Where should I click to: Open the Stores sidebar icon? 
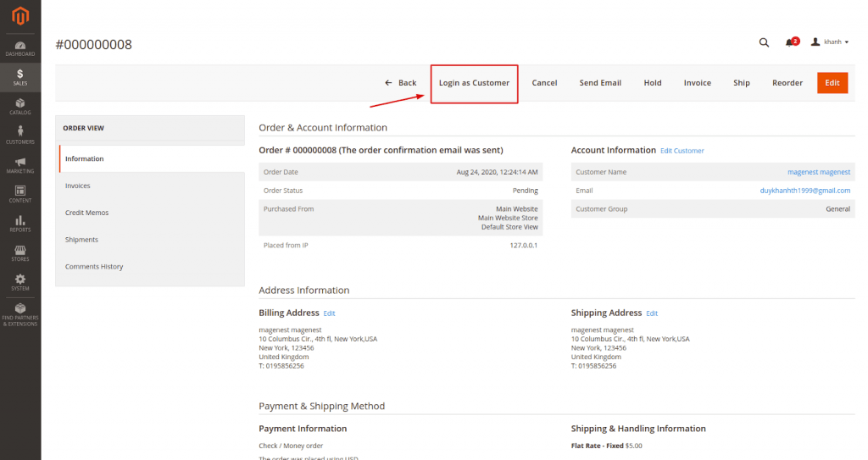(x=20, y=253)
